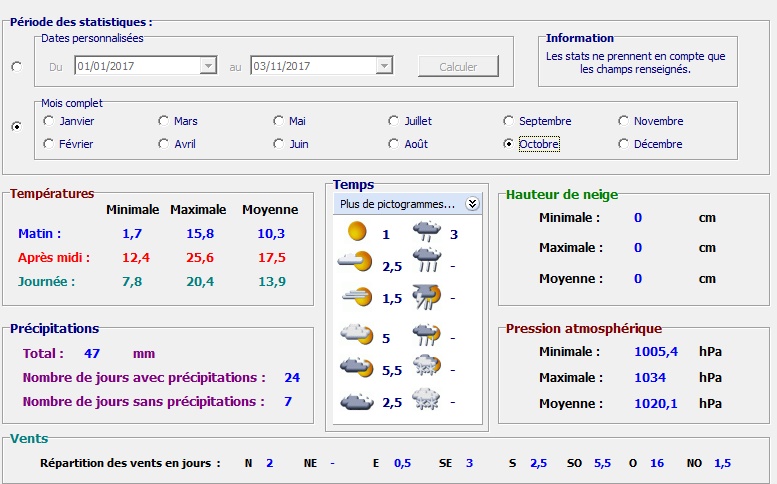Open the end date 03/11/2017 dropdown arrow
The height and width of the screenshot is (484, 777).
[x=384, y=65]
